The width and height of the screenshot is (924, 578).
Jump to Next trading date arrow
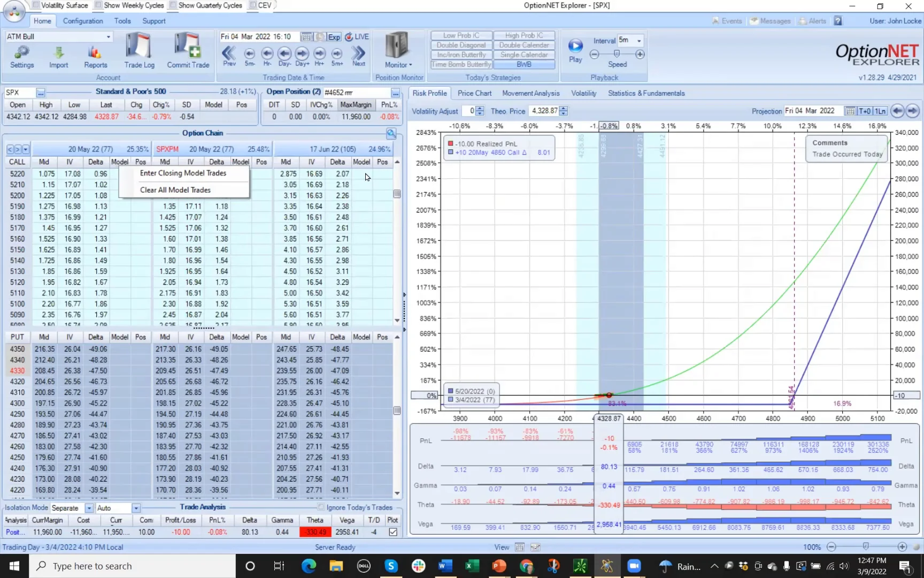(x=359, y=56)
